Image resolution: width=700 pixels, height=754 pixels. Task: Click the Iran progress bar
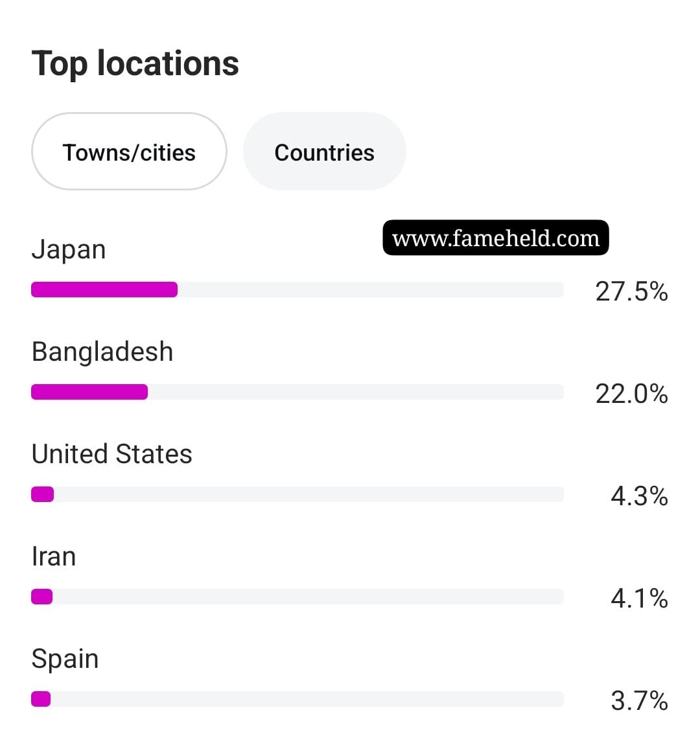pyautogui.click(x=297, y=597)
